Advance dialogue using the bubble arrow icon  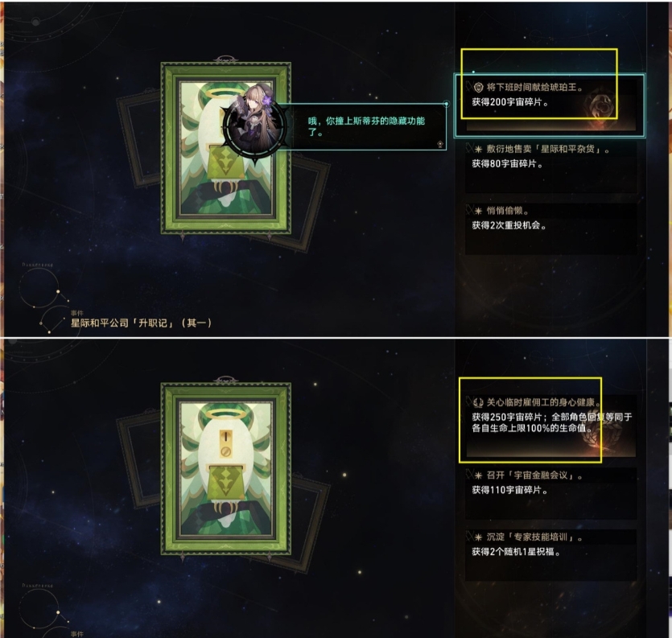coord(440,144)
